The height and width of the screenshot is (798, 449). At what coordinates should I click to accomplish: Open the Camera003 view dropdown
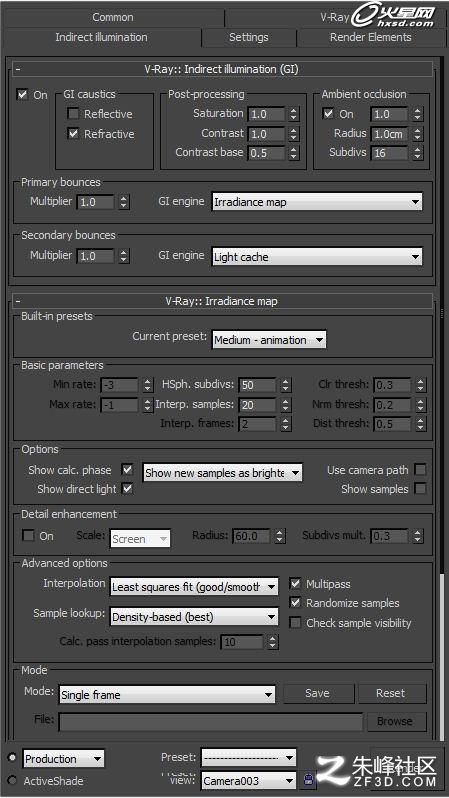click(x=248, y=780)
